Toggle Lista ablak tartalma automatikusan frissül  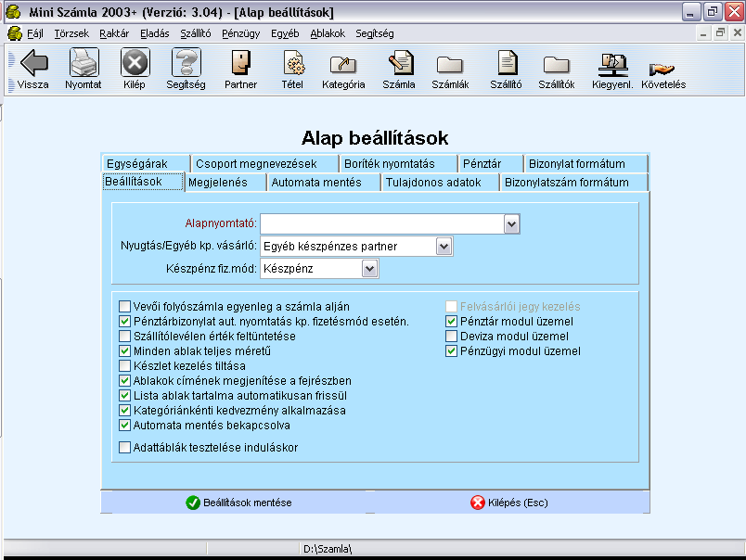pyautogui.click(x=124, y=396)
